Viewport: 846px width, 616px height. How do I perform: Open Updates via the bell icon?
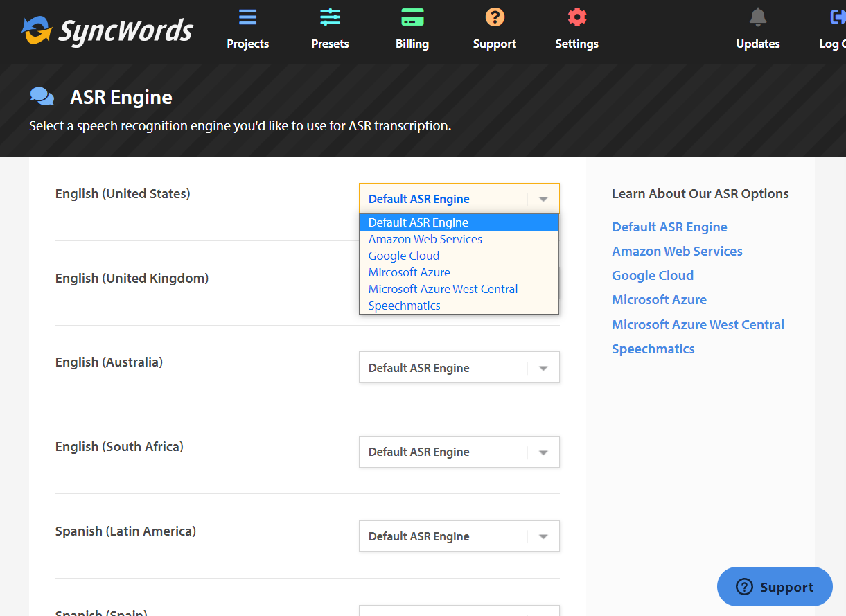[x=758, y=17]
